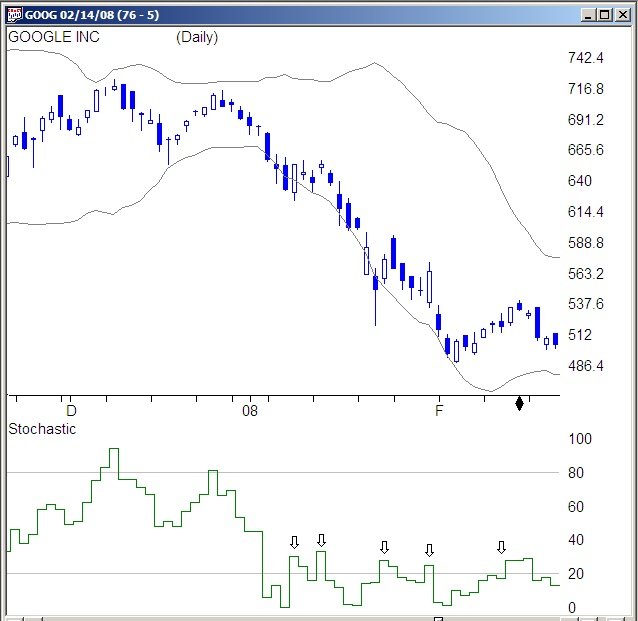This screenshot has height=621, width=638.
Task: Click the rightmost down-arrow signal in Stochastic pane
Action: point(502,547)
